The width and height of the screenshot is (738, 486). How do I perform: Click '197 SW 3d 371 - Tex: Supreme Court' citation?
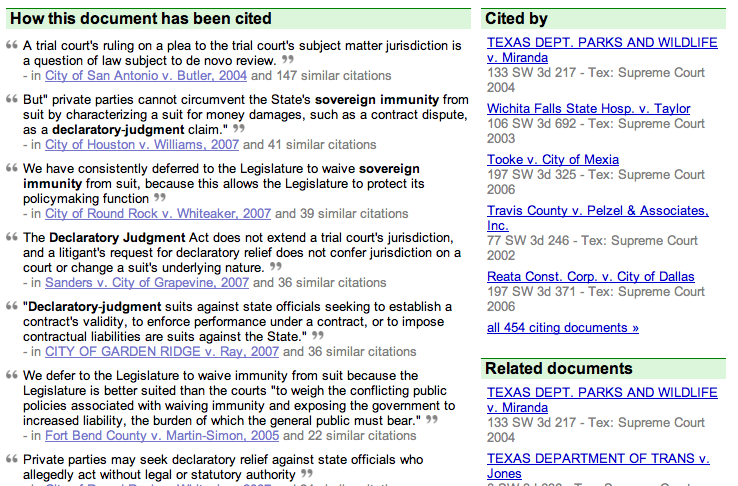click(596, 292)
